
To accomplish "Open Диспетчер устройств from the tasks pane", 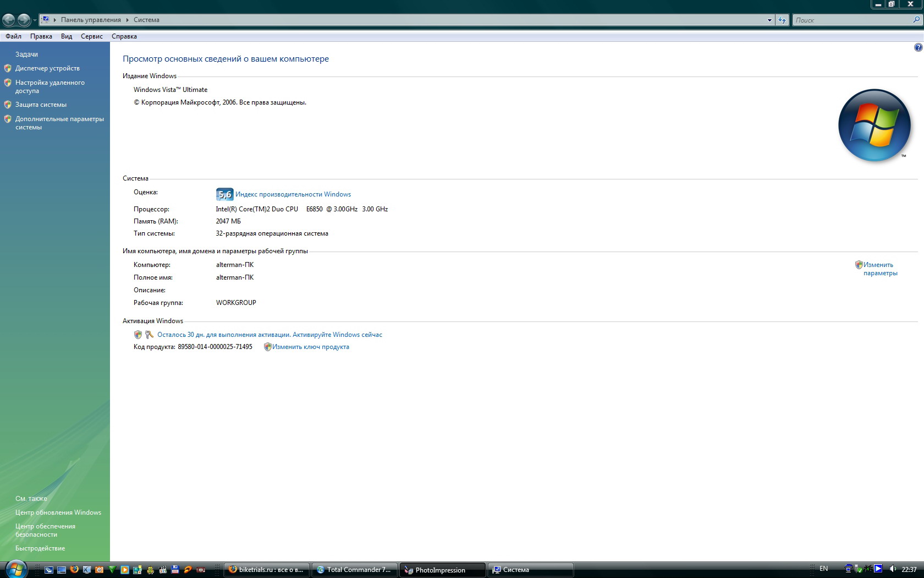I will point(47,68).
